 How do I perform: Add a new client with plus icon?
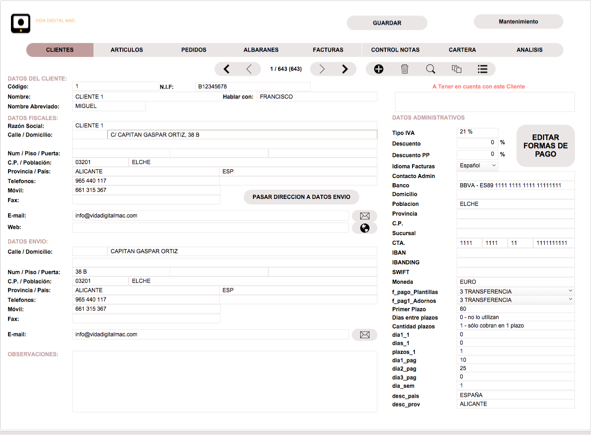(378, 69)
